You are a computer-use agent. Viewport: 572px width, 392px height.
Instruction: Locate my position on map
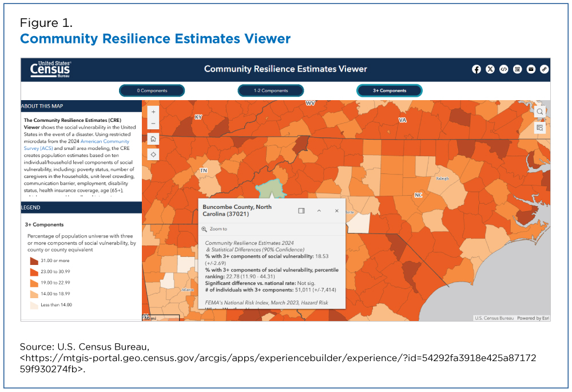click(153, 155)
